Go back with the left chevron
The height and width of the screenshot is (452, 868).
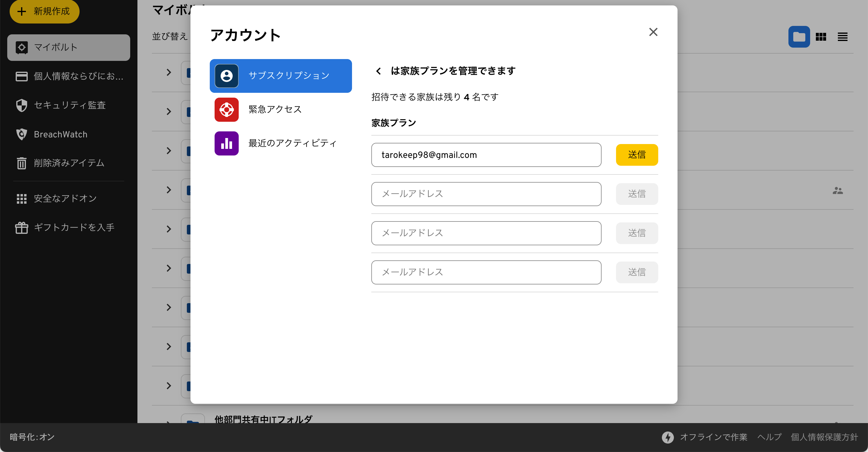[x=379, y=71]
